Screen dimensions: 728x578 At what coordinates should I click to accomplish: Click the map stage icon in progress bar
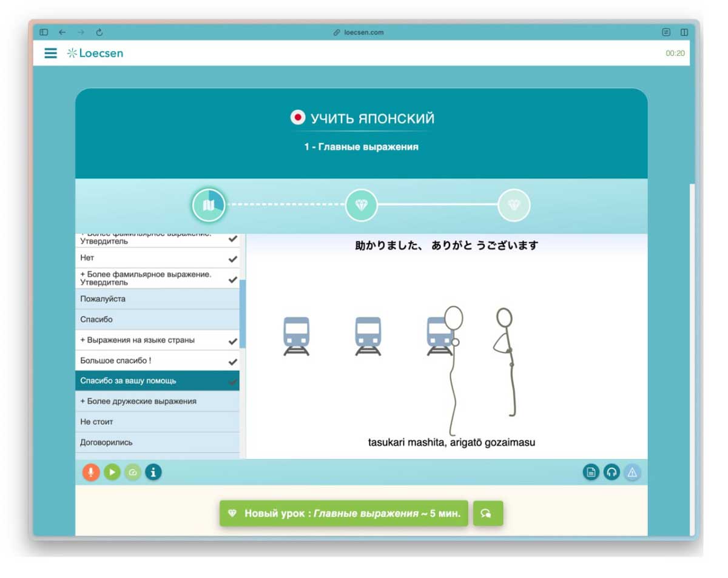tap(209, 206)
